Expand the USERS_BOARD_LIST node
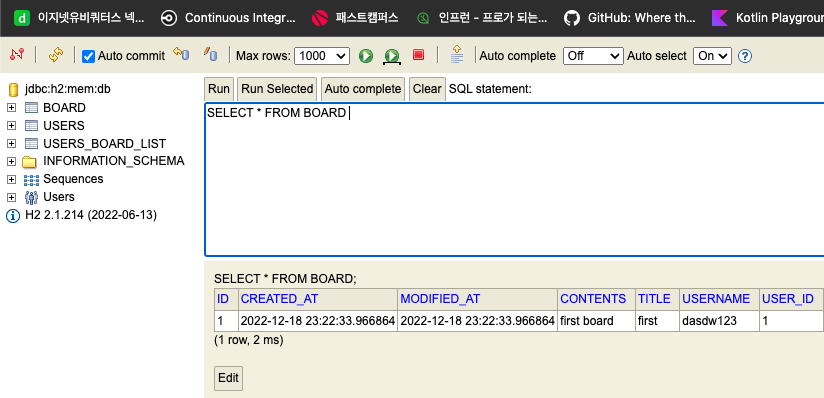824x398 pixels. coord(12,144)
